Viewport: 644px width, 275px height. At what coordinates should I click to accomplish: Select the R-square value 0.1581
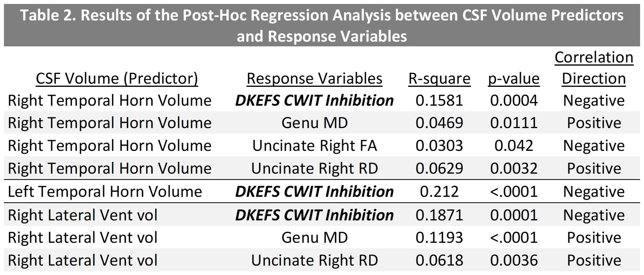(x=439, y=101)
